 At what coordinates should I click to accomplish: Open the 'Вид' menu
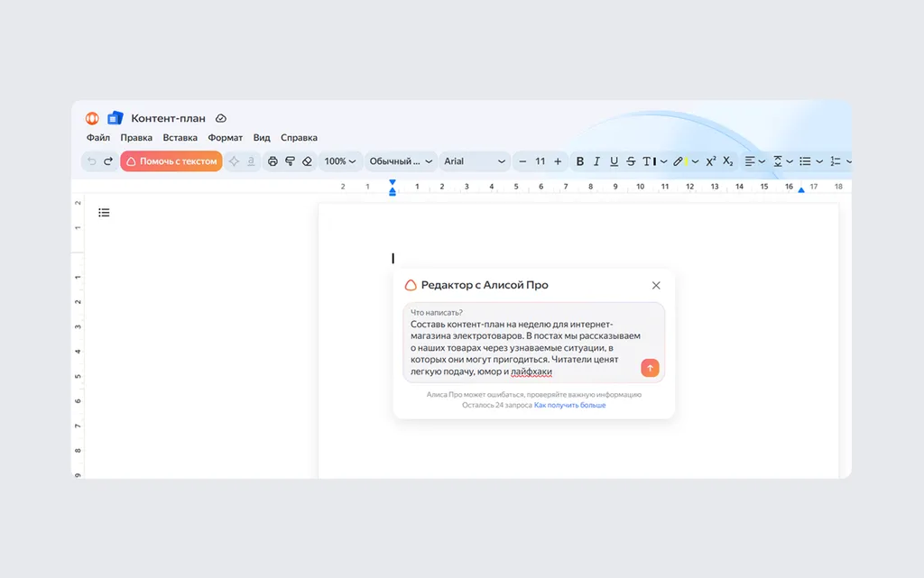(x=262, y=138)
